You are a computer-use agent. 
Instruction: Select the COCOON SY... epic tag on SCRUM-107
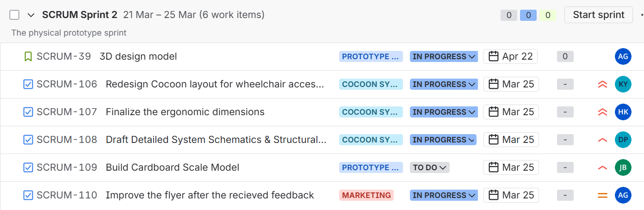tap(371, 112)
